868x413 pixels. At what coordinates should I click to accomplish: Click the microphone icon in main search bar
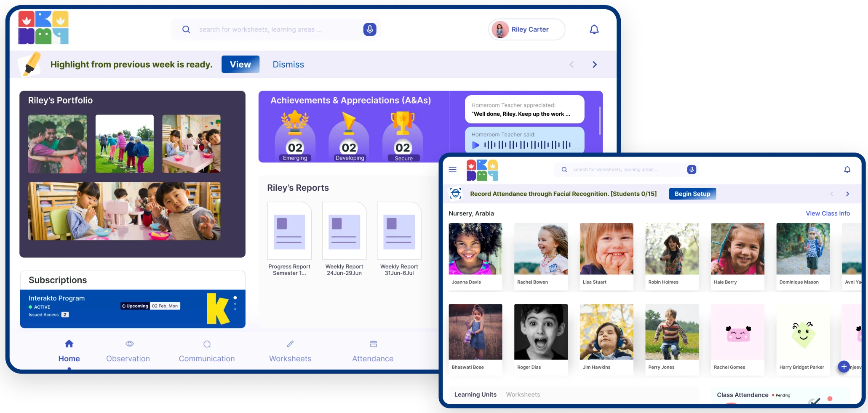pyautogui.click(x=369, y=29)
